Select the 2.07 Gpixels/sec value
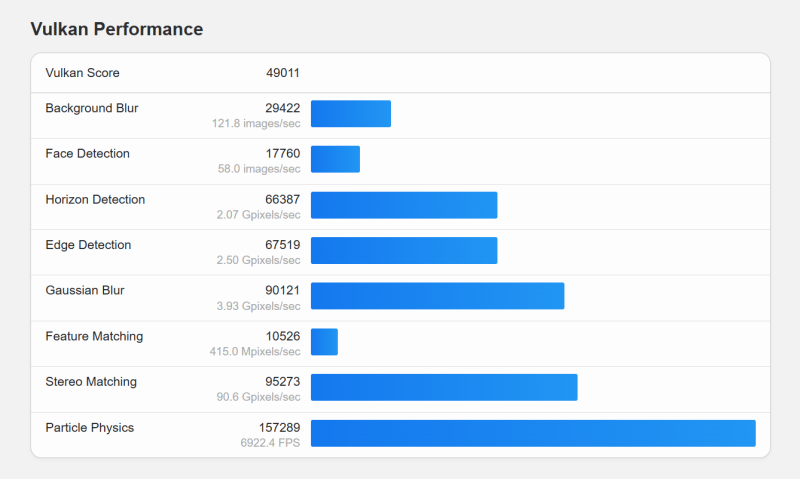This screenshot has height=479, width=800. (258, 215)
